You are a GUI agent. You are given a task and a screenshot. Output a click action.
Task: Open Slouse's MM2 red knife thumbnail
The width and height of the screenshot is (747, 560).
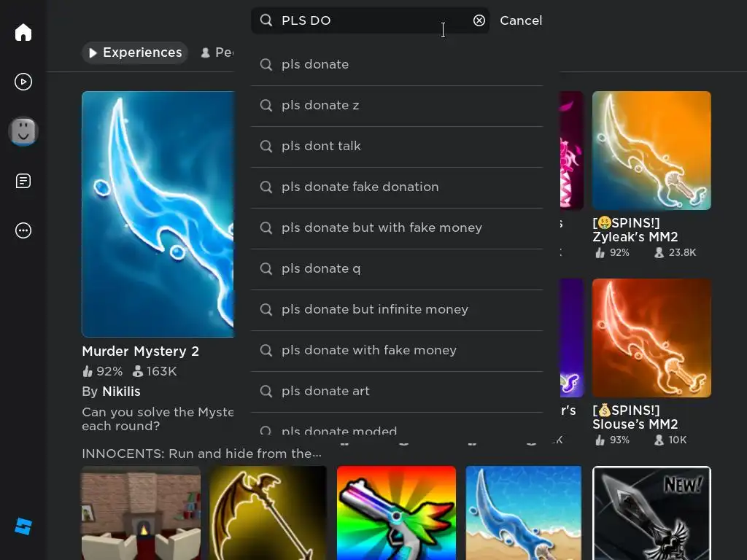click(x=651, y=338)
